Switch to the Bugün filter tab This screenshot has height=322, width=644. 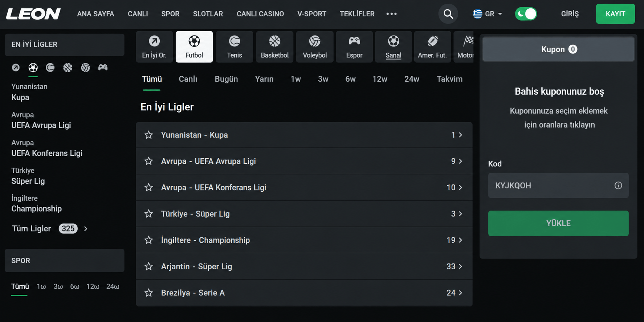[226, 79]
